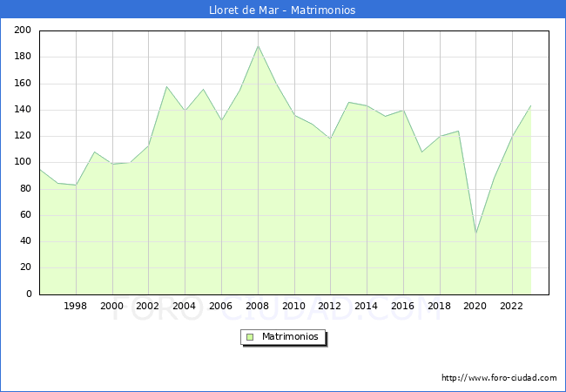
Task: Click the 180 y-axis label
Action: coord(23,57)
